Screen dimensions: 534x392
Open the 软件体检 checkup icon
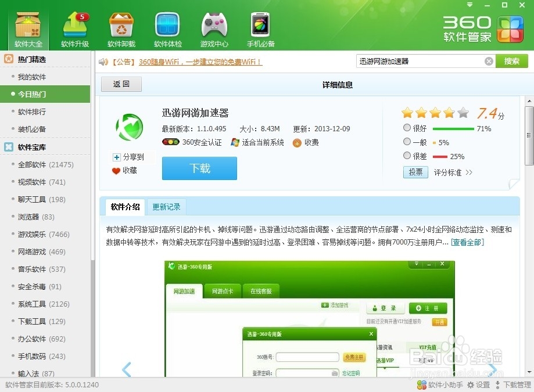coord(167,30)
